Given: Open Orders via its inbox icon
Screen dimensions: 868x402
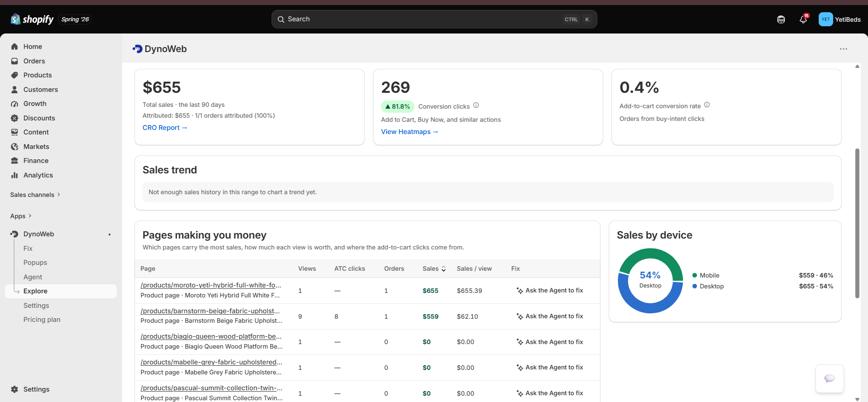Looking at the screenshot, I should (14, 61).
